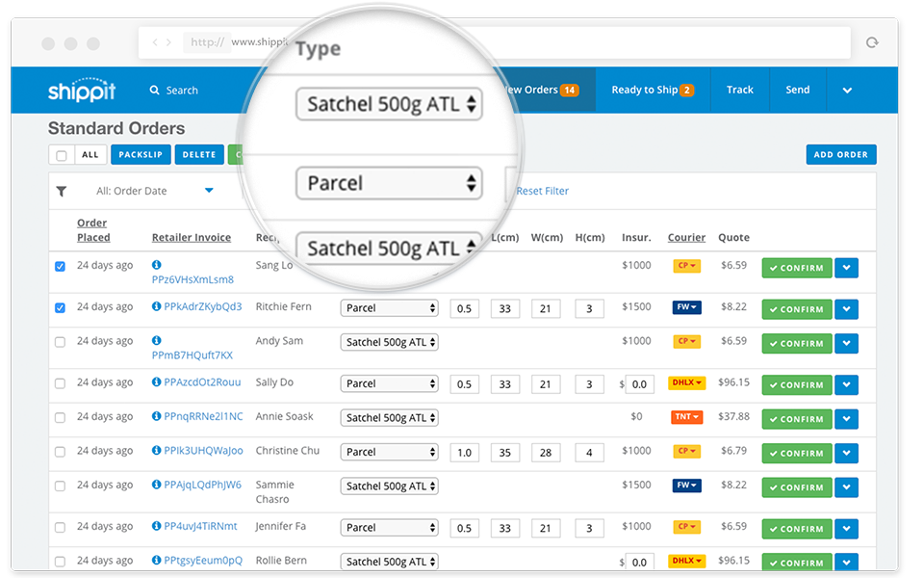This screenshot has height=578, width=924.
Task: Click the browser reload icon
Action: (x=873, y=42)
